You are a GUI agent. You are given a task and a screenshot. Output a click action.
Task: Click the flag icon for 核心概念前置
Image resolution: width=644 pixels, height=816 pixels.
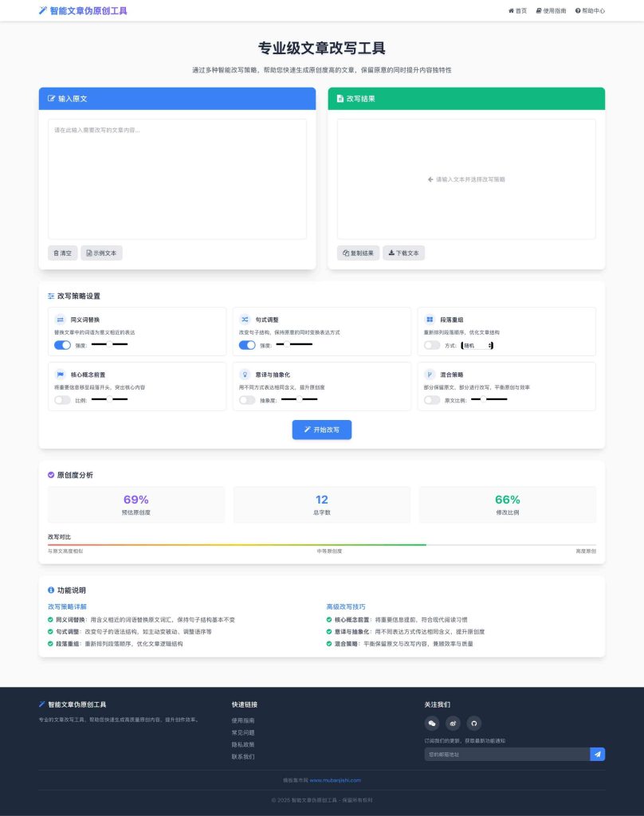point(61,375)
